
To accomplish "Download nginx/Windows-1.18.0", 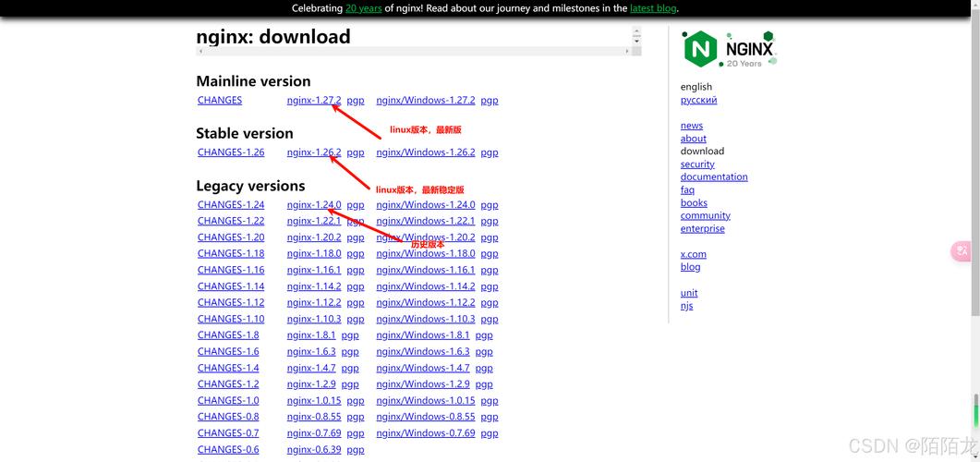I will pyautogui.click(x=426, y=253).
